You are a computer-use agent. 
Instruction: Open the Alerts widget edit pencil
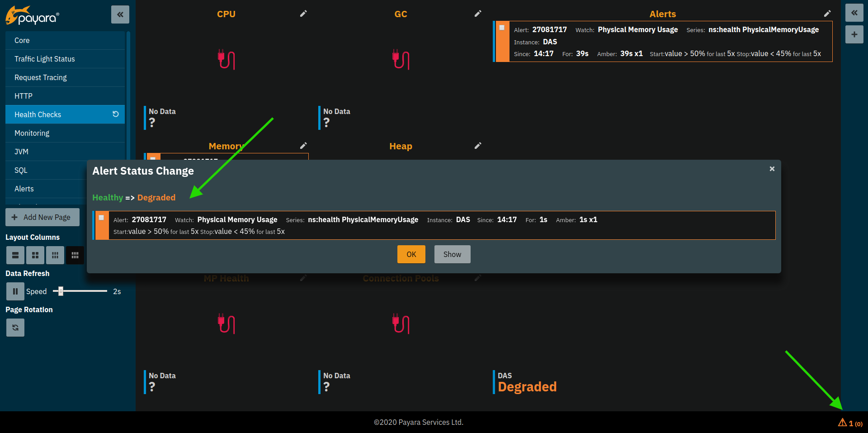827,14
